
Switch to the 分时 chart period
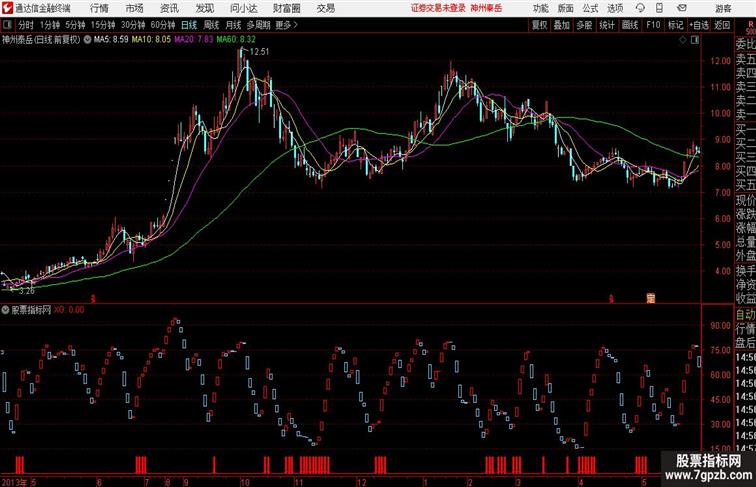(26, 25)
